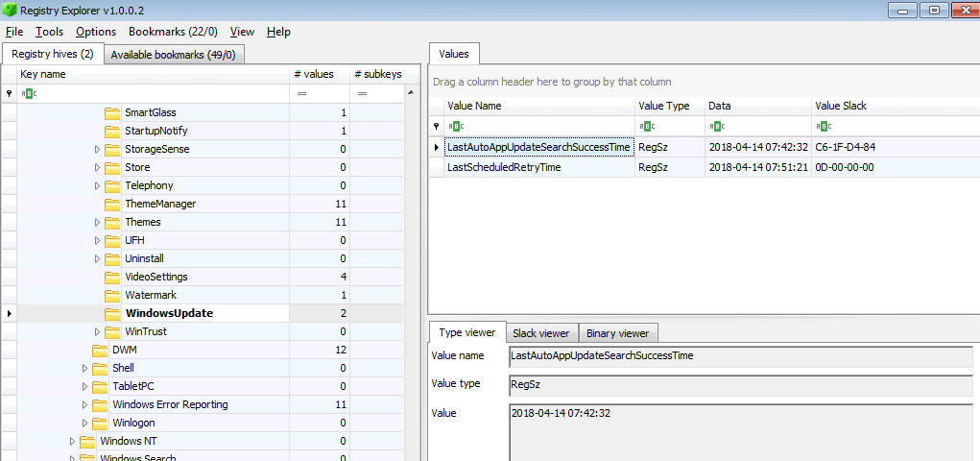Click the Watermark folder icon

point(112,295)
